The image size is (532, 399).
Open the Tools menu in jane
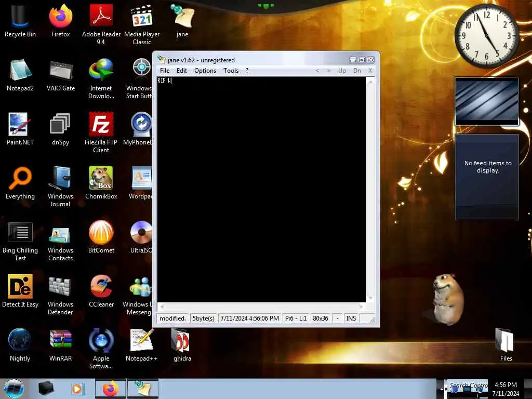[x=231, y=71]
